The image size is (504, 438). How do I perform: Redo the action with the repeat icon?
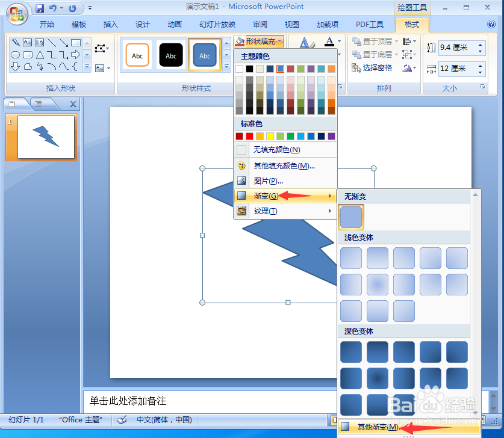point(73,8)
